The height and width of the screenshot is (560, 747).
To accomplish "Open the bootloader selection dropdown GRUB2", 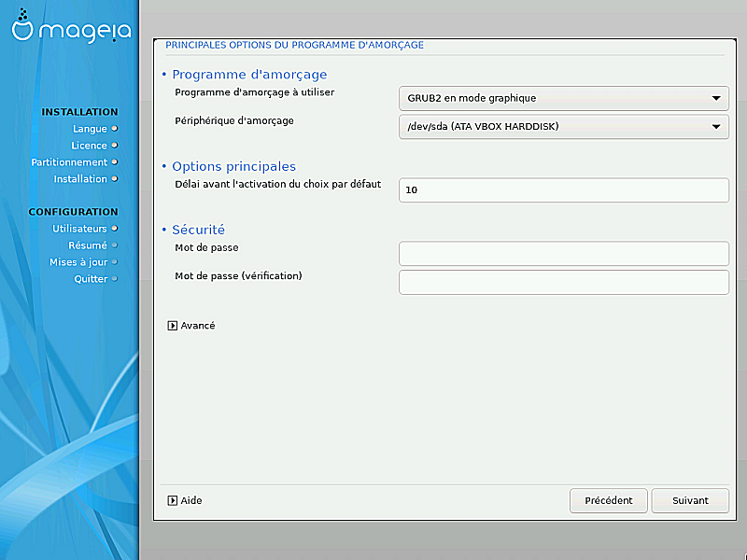I will point(564,98).
